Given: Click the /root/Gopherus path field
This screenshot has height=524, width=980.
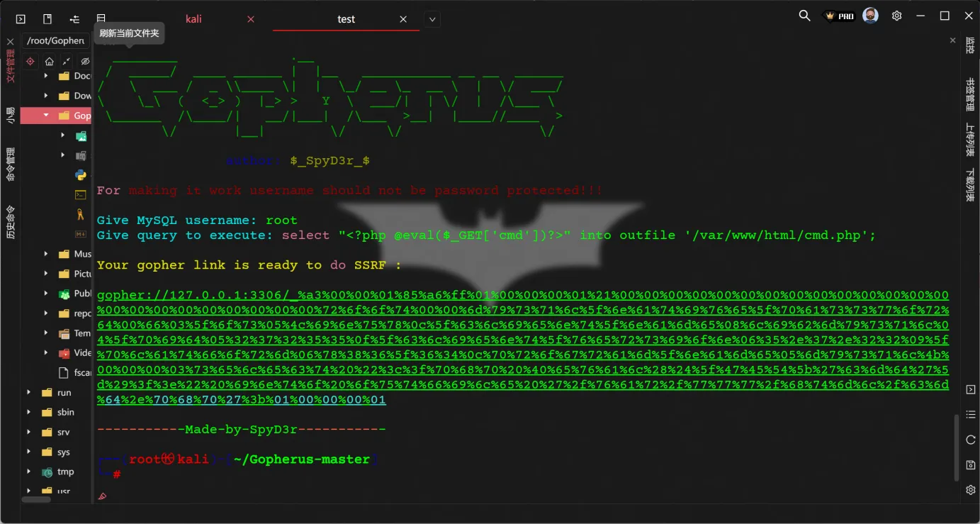Looking at the screenshot, I should click(x=55, y=41).
